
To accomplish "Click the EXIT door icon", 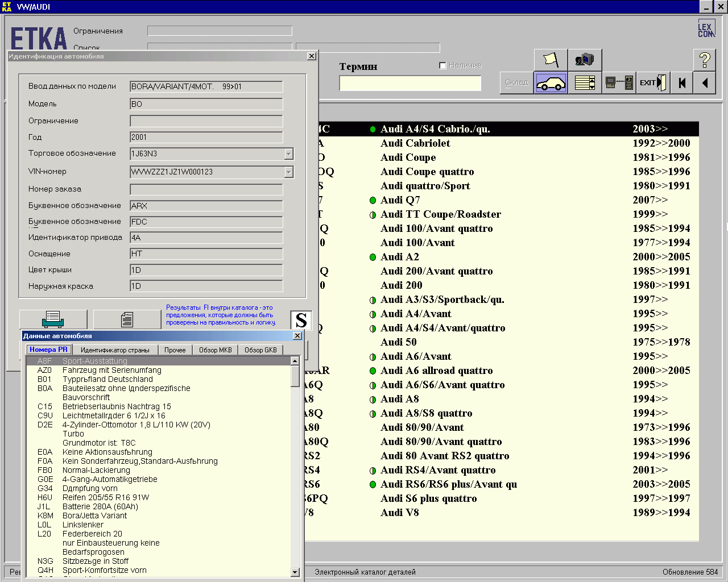I will [x=653, y=83].
